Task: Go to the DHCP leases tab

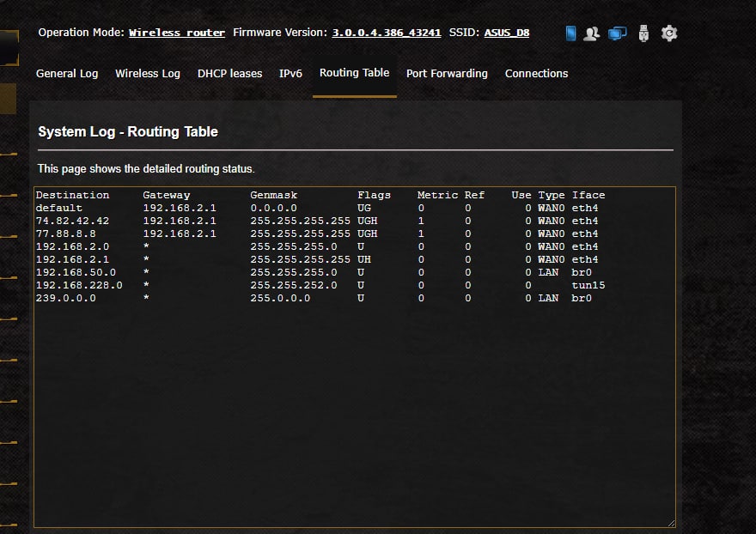Action: [230, 73]
